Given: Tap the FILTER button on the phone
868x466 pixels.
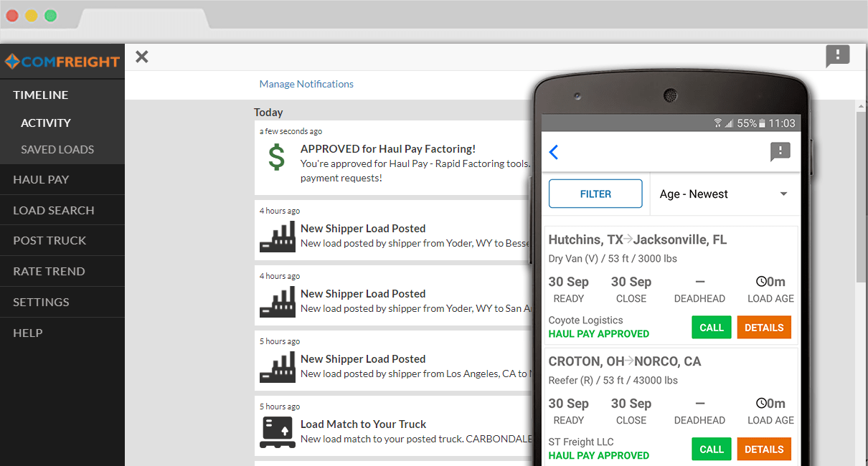Looking at the screenshot, I should (x=595, y=194).
